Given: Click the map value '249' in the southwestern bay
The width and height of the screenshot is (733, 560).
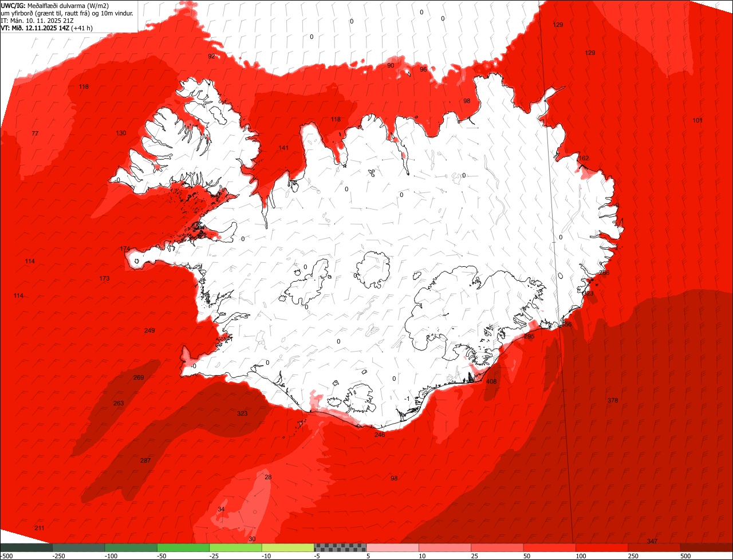Looking at the screenshot, I should 149,330.
